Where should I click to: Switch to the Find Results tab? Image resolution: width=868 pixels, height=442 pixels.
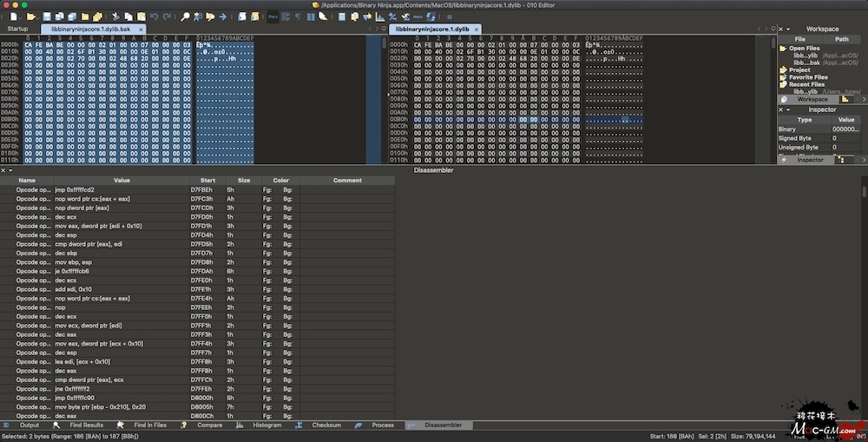87,425
